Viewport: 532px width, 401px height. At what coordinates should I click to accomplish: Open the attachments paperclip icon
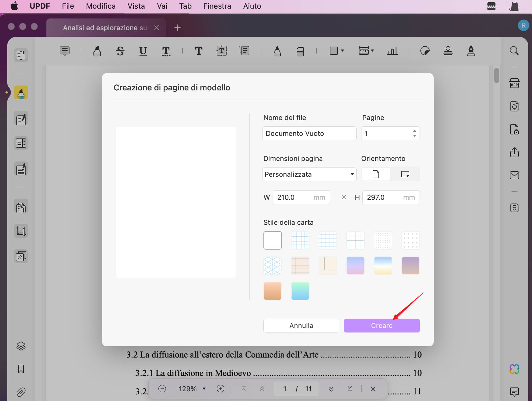click(21, 392)
